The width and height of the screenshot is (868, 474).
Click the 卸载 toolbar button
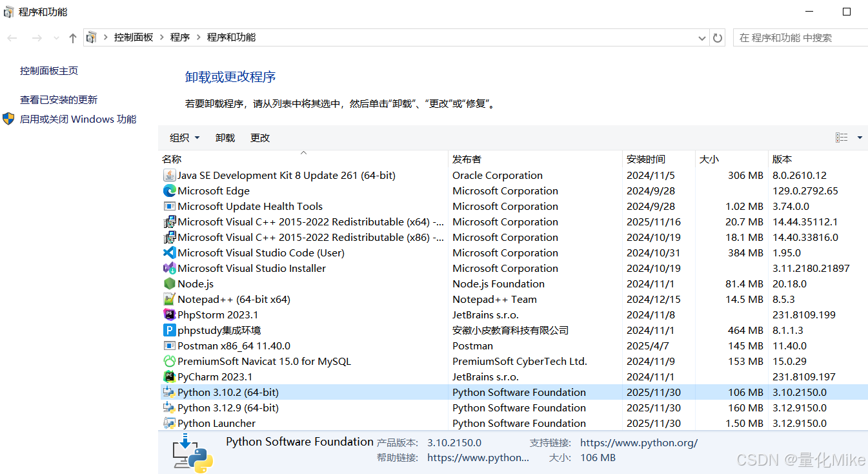[x=225, y=138]
